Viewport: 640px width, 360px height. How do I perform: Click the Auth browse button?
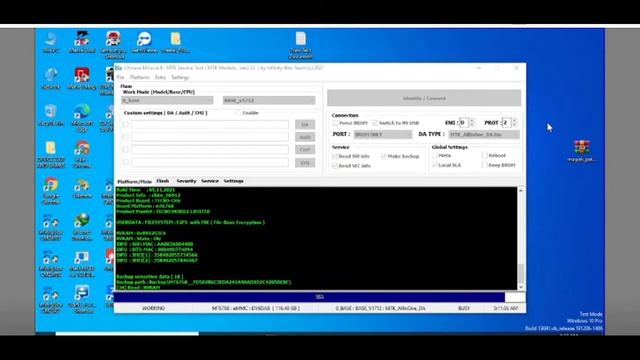tap(305, 137)
